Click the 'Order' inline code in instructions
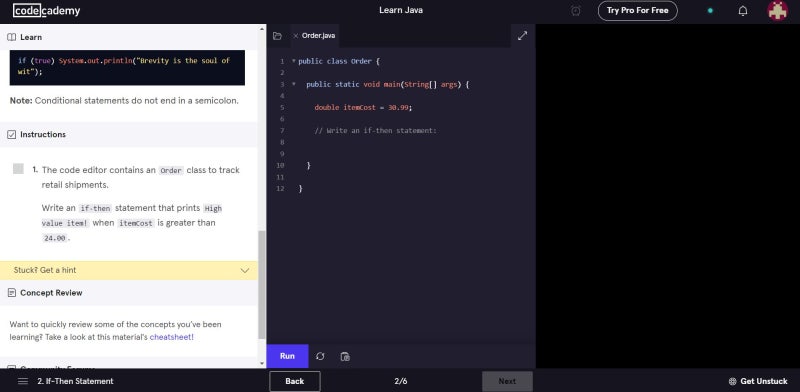This screenshot has height=392, width=800. click(171, 170)
